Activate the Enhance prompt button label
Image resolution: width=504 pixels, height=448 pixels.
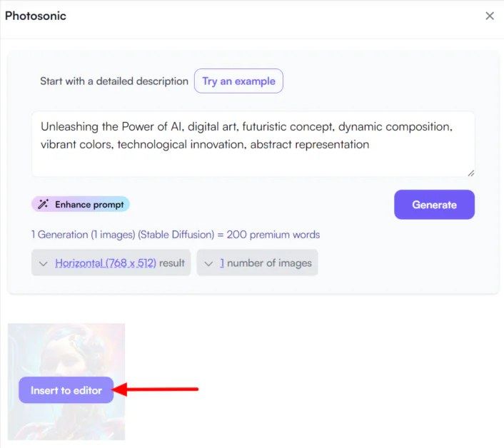point(89,205)
